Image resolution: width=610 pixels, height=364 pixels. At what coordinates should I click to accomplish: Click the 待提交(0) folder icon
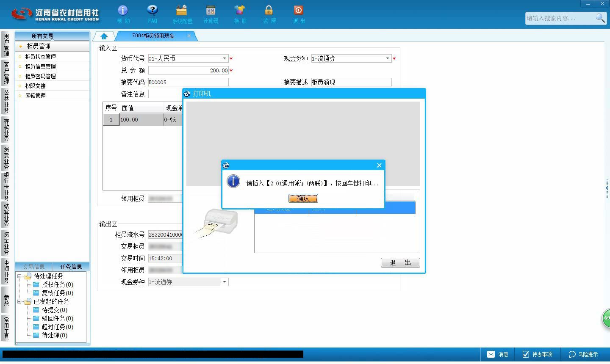tap(36, 310)
